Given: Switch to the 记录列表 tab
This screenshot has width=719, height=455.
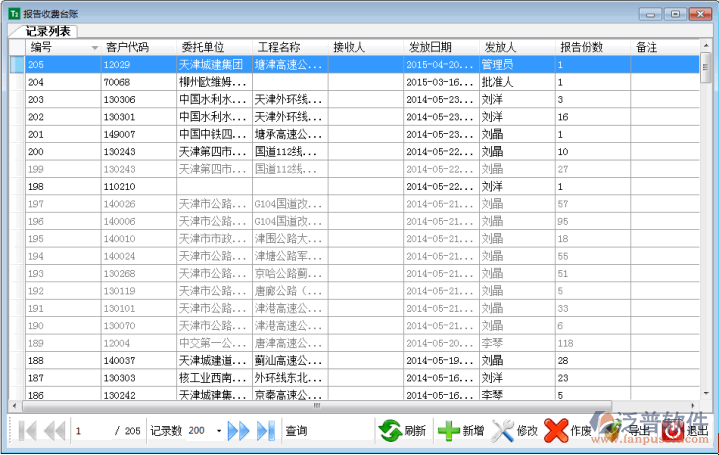Looking at the screenshot, I should [x=48, y=31].
